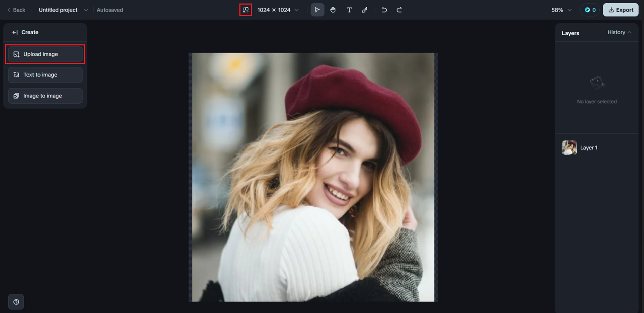Choose Image to image
Image resolution: width=644 pixels, height=313 pixels.
(x=45, y=96)
